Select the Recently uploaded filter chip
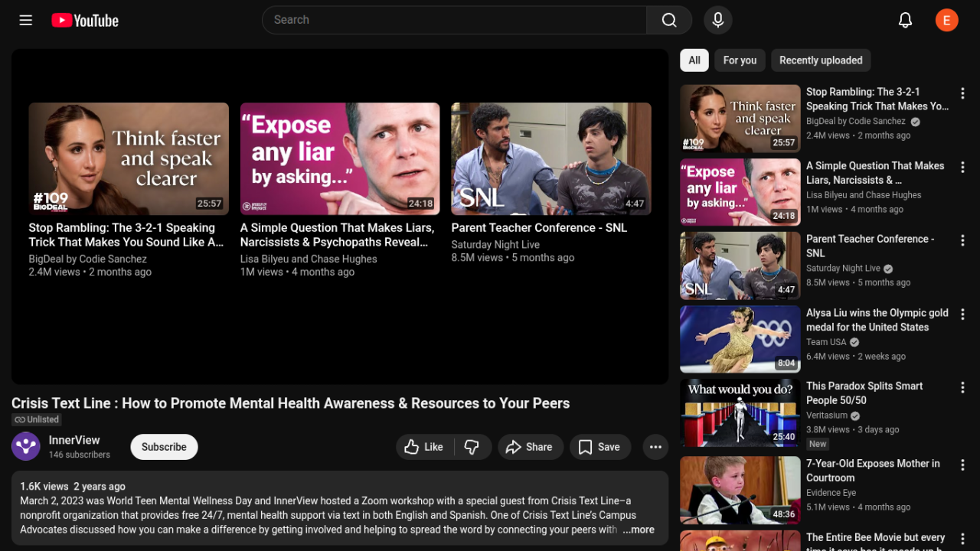This screenshot has width=980, height=551. [821, 60]
